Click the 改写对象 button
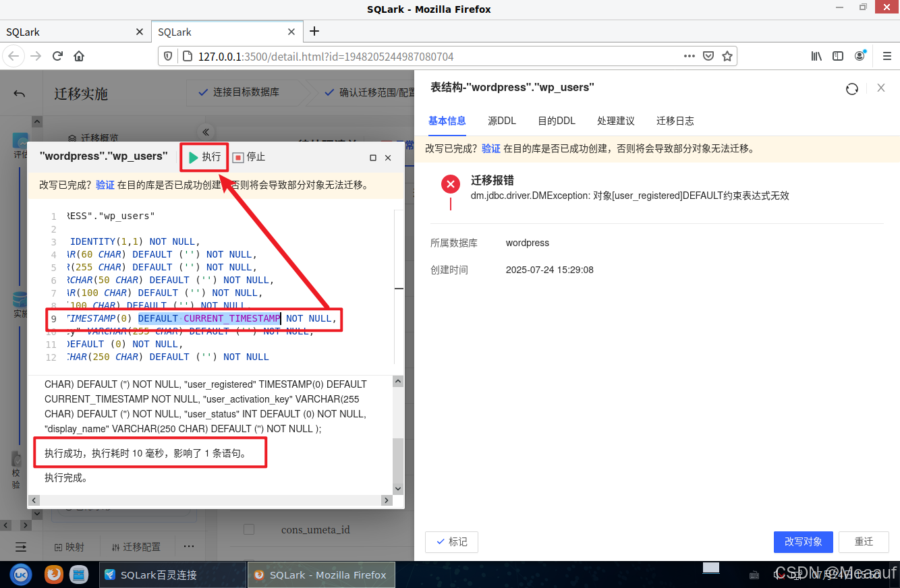 click(x=804, y=541)
